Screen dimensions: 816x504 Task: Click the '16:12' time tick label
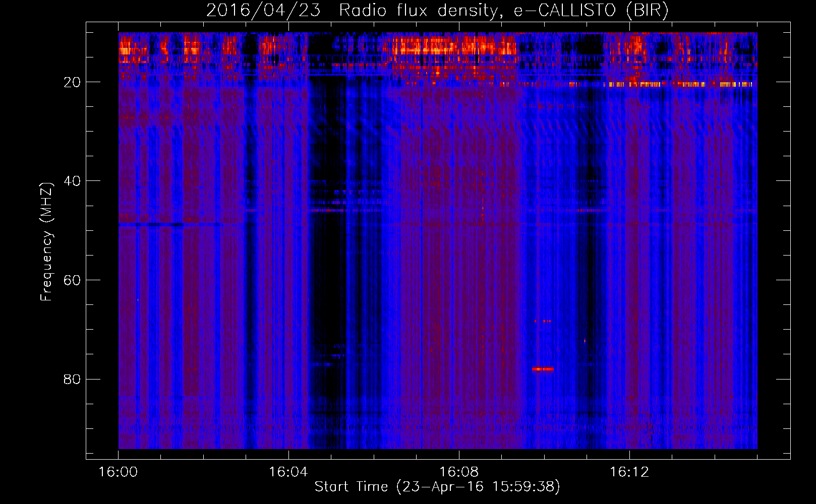[629, 472]
